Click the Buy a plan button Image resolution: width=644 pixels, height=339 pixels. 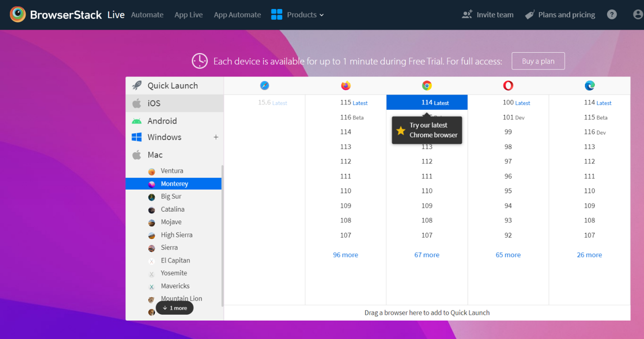click(x=538, y=61)
